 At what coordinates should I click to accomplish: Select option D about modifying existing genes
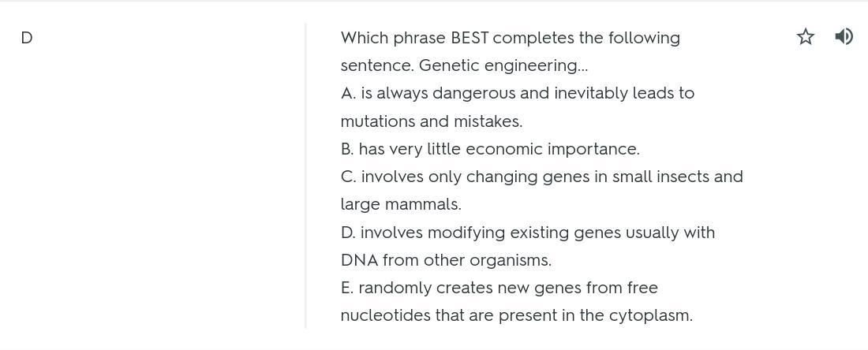point(527,233)
